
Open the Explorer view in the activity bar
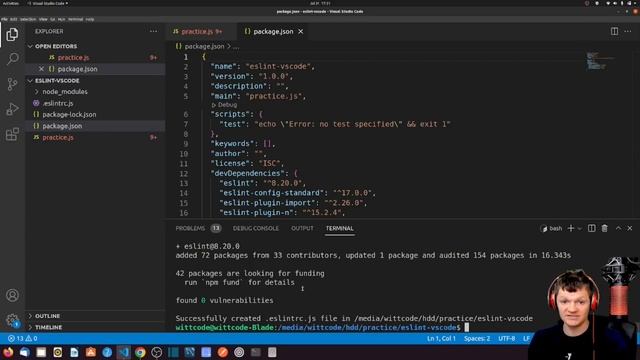pos(12,34)
